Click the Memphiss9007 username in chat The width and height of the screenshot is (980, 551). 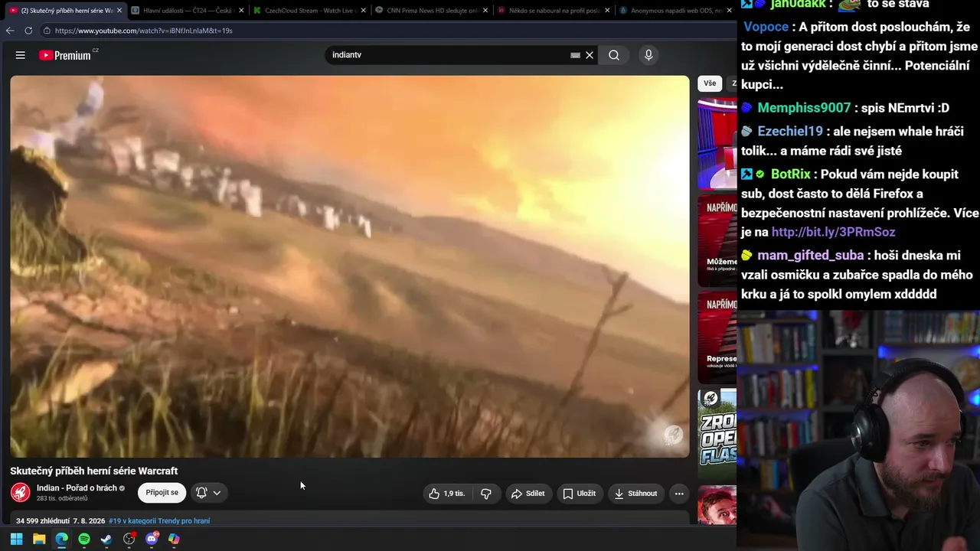(804, 108)
